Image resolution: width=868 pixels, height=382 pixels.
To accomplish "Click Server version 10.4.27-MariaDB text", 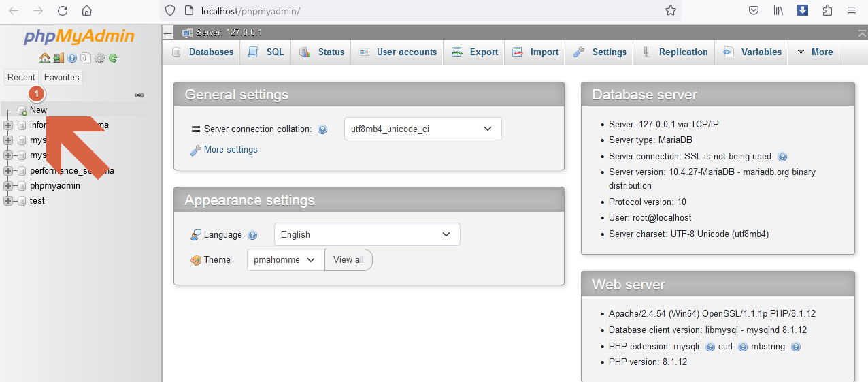I will pos(712,179).
